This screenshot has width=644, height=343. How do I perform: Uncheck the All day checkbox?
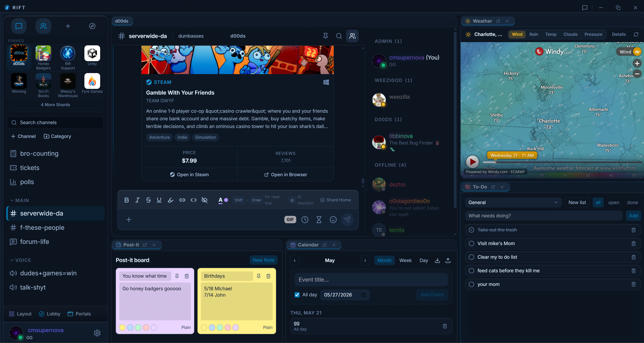tap(297, 295)
